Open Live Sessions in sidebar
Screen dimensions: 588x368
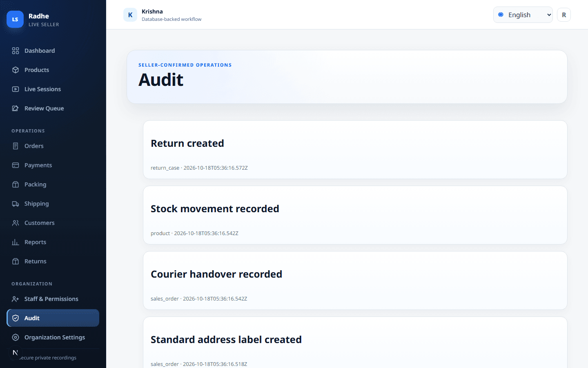click(x=53, y=89)
